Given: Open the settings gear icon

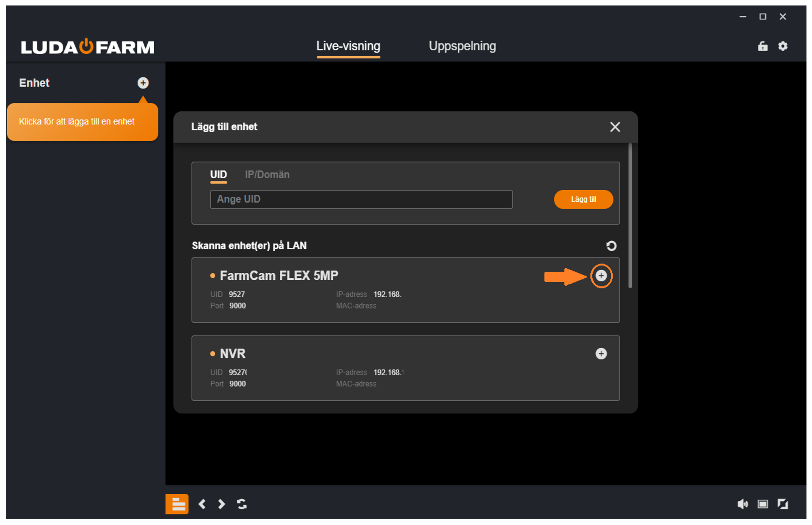Looking at the screenshot, I should point(783,46).
